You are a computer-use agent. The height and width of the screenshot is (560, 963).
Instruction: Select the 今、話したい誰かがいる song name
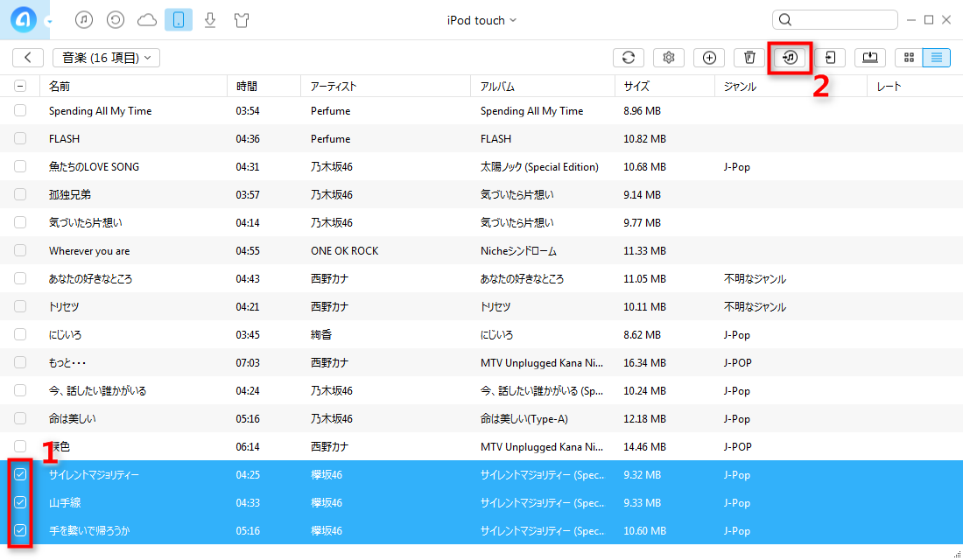coord(98,390)
